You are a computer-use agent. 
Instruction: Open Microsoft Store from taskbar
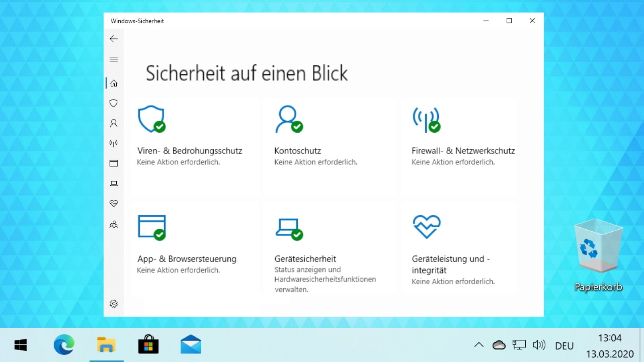tap(149, 345)
